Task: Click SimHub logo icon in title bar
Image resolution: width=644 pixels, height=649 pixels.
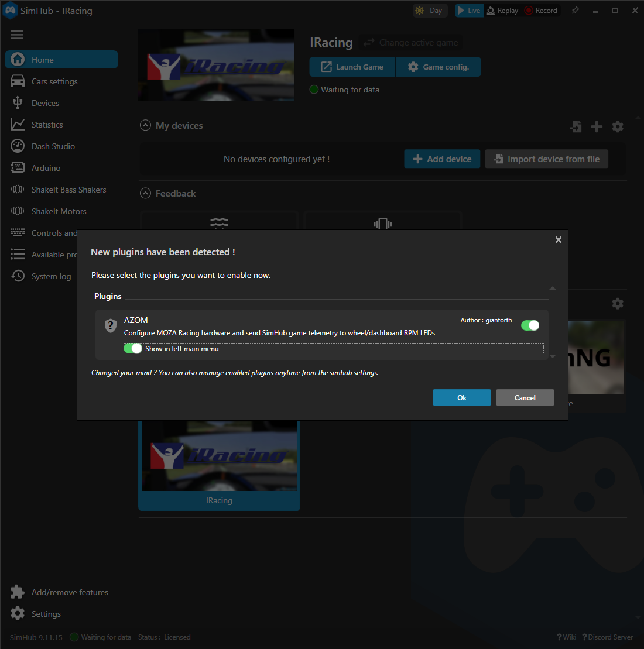Action: click(10, 11)
